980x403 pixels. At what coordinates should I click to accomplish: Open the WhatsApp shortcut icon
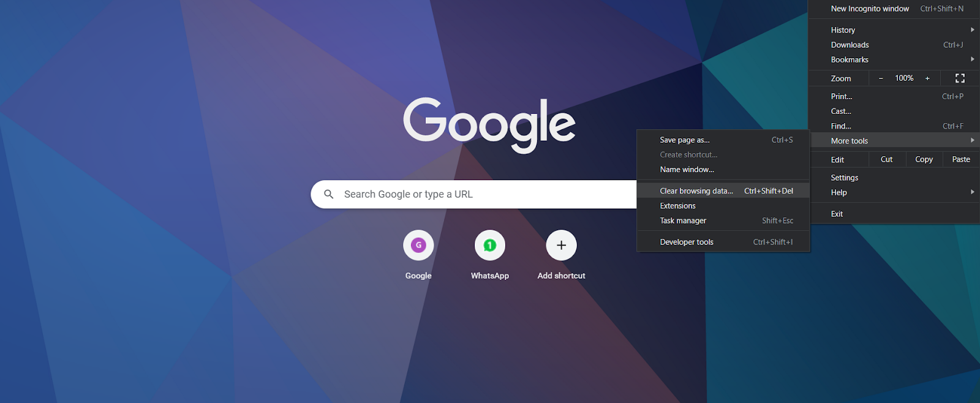point(489,246)
